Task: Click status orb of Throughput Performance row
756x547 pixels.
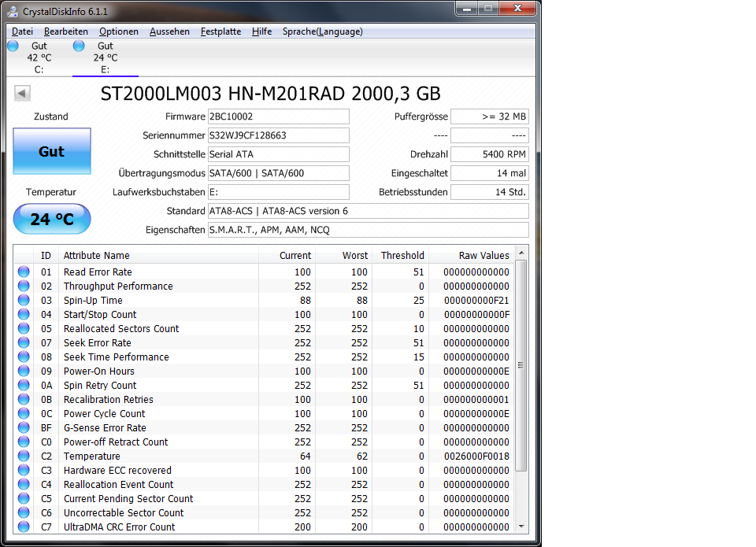Action: click(24, 286)
